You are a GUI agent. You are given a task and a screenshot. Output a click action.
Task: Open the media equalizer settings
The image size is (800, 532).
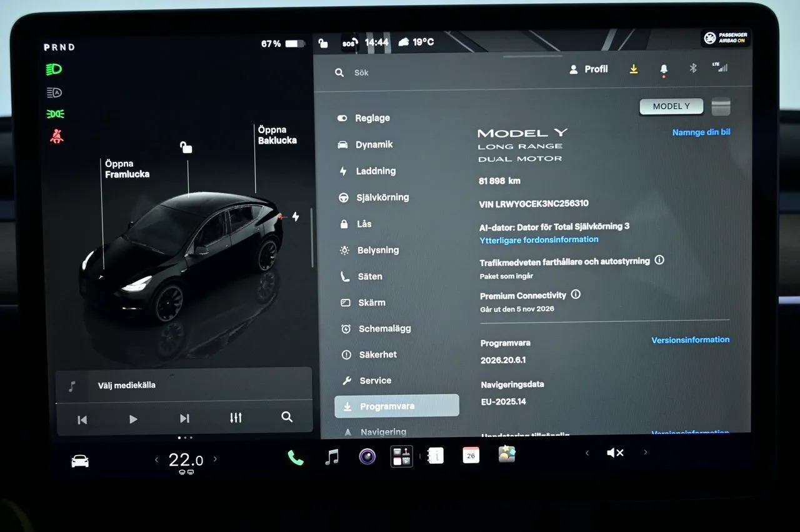coord(236,418)
